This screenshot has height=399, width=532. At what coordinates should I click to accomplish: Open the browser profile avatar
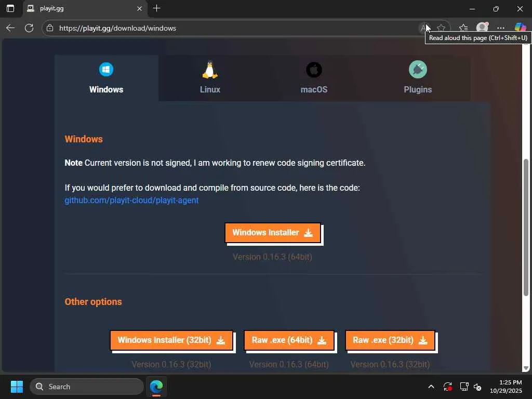click(x=482, y=28)
